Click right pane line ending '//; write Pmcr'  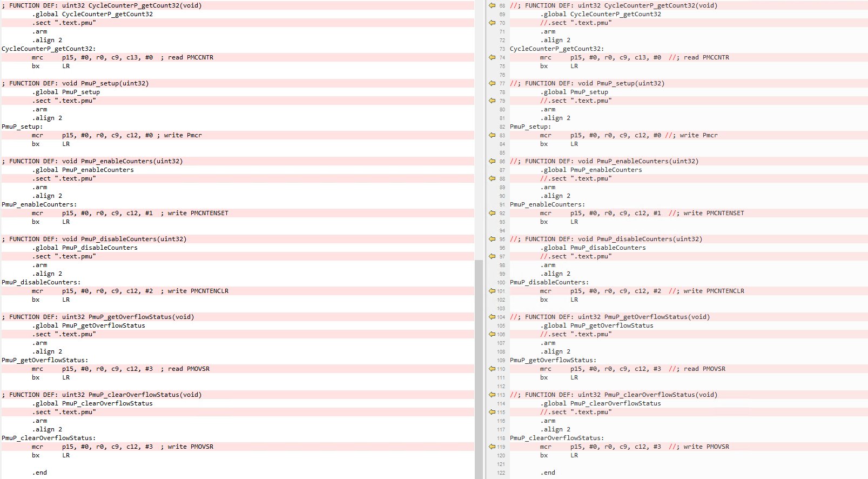pos(689,135)
